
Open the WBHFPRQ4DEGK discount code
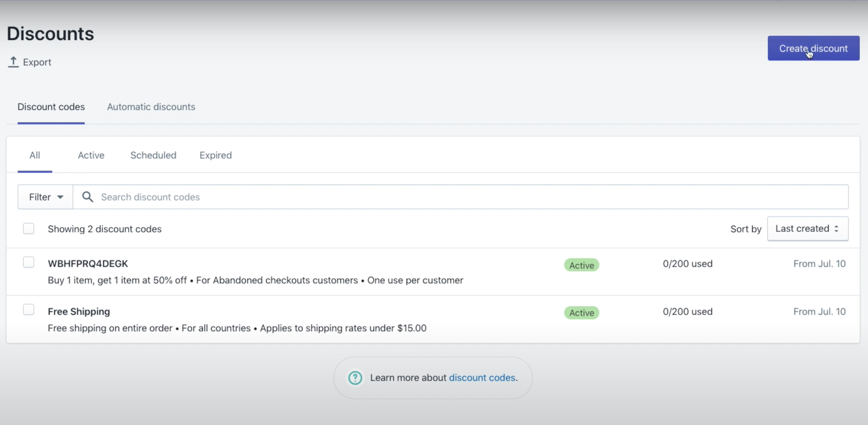(x=88, y=264)
